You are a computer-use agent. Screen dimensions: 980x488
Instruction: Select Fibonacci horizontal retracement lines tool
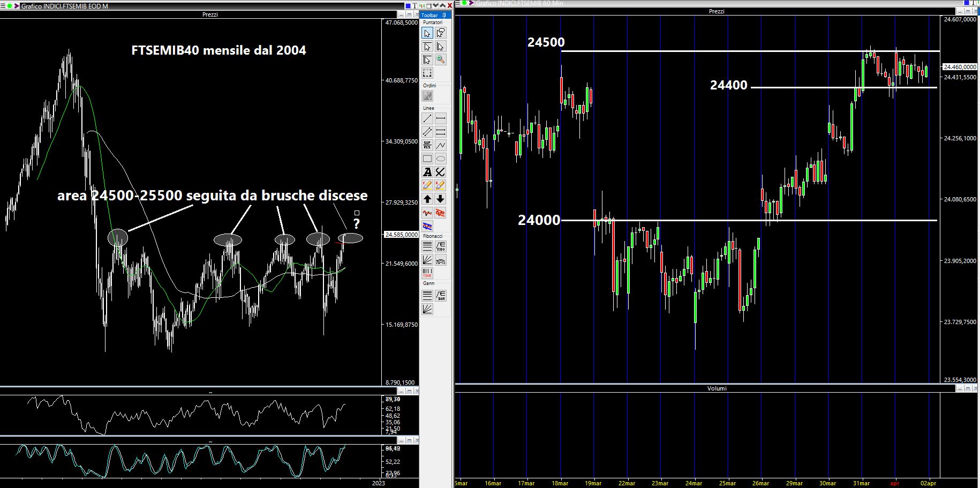click(x=427, y=246)
